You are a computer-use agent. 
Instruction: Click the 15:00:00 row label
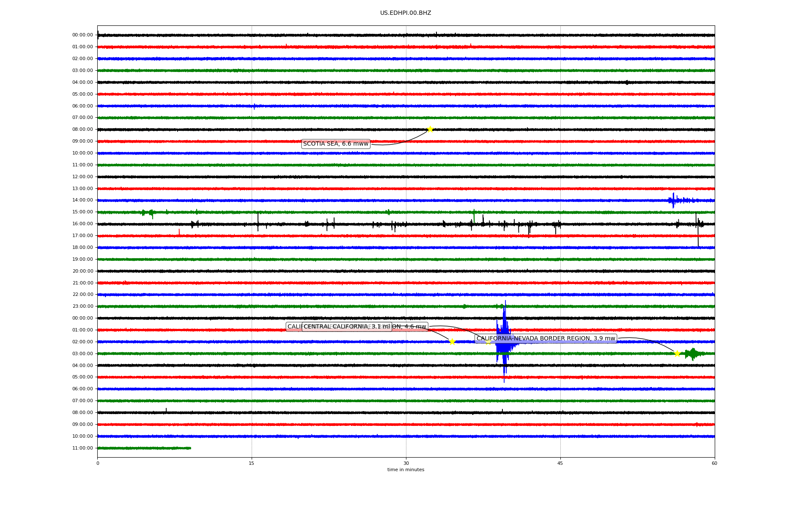coord(82,212)
